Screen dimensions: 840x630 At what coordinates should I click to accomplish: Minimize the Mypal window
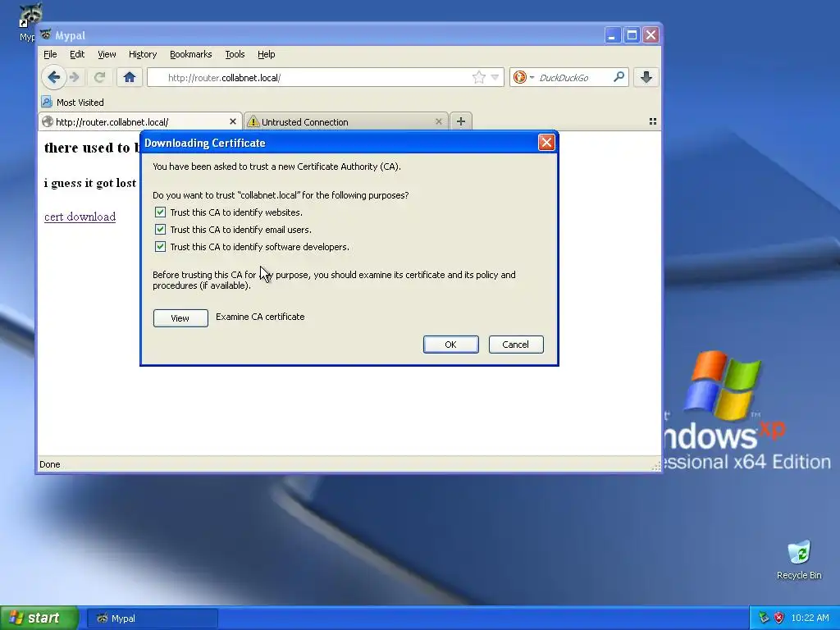[612, 35]
